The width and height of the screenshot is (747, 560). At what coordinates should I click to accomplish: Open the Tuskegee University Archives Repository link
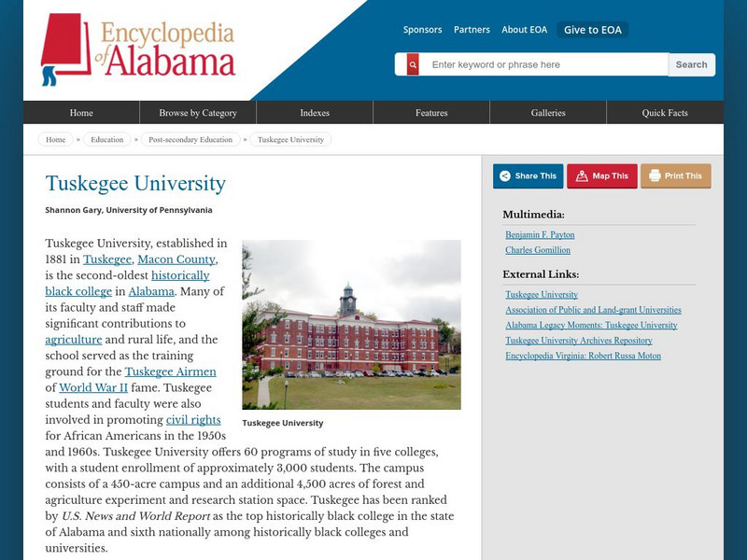(x=580, y=341)
